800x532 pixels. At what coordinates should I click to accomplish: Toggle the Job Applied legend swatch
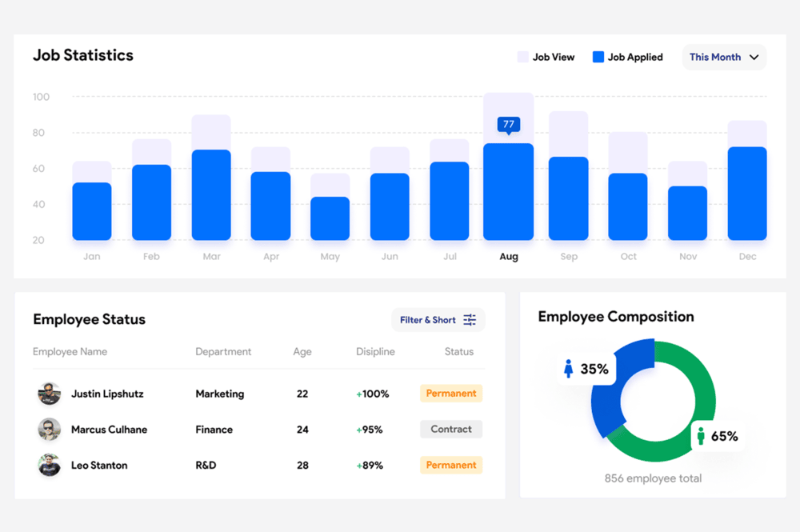[x=598, y=58]
